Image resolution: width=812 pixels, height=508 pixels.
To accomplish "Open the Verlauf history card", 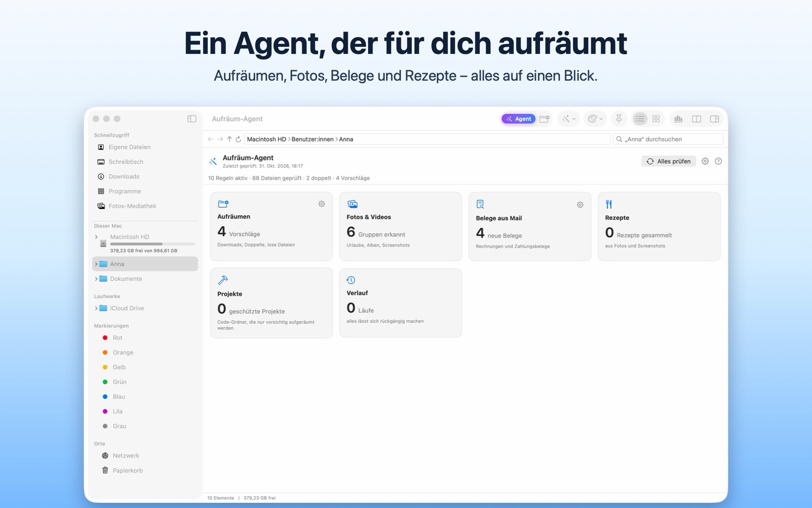I will coord(400,303).
